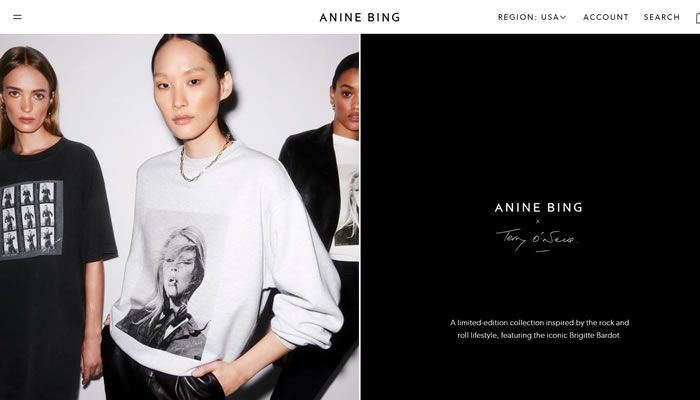Click the left model's face
Screen dimensions: 700x400
(x=28, y=103)
